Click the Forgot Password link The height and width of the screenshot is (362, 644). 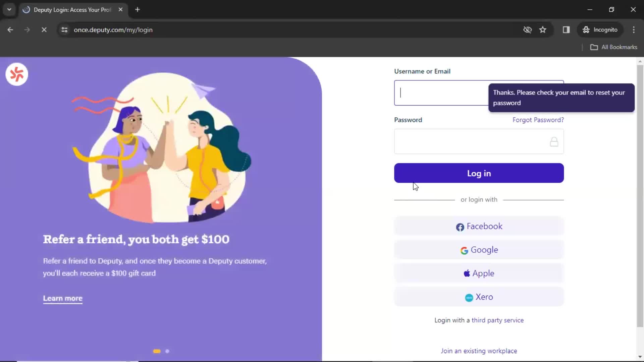538,120
